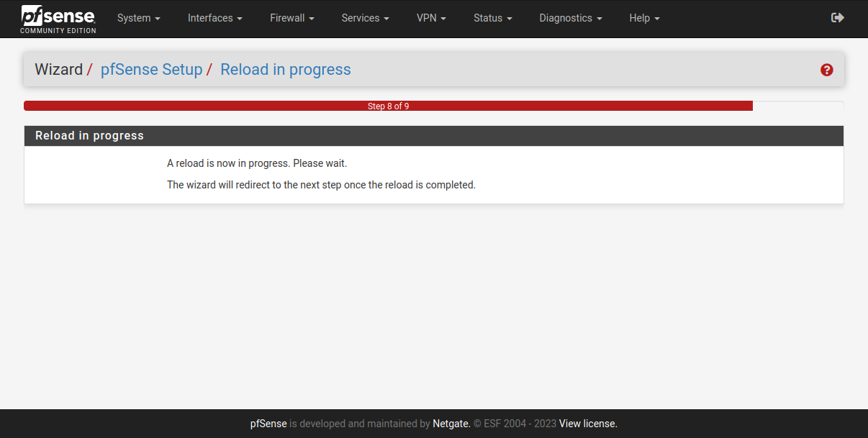Open the System menu

tap(138, 18)
